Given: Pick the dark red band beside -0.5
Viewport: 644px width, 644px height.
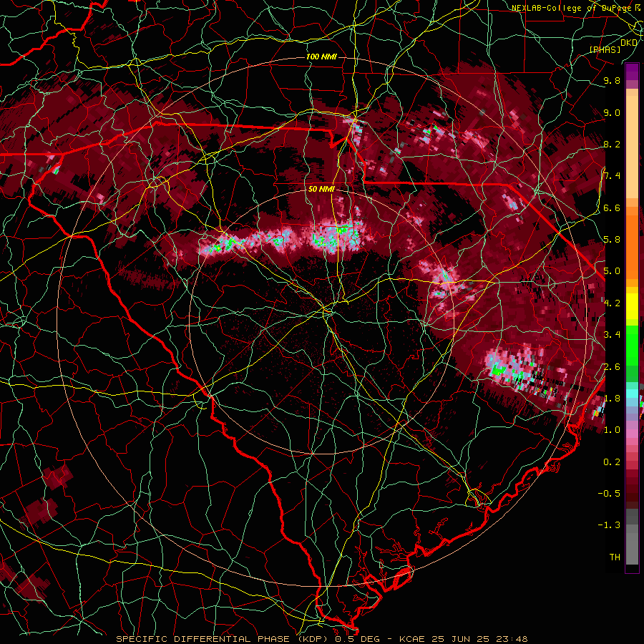Looking at the screenshot, I should coord(632,494).
